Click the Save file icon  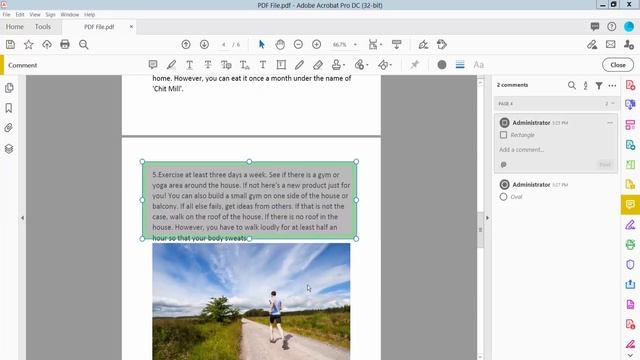(x=10, y=44)
